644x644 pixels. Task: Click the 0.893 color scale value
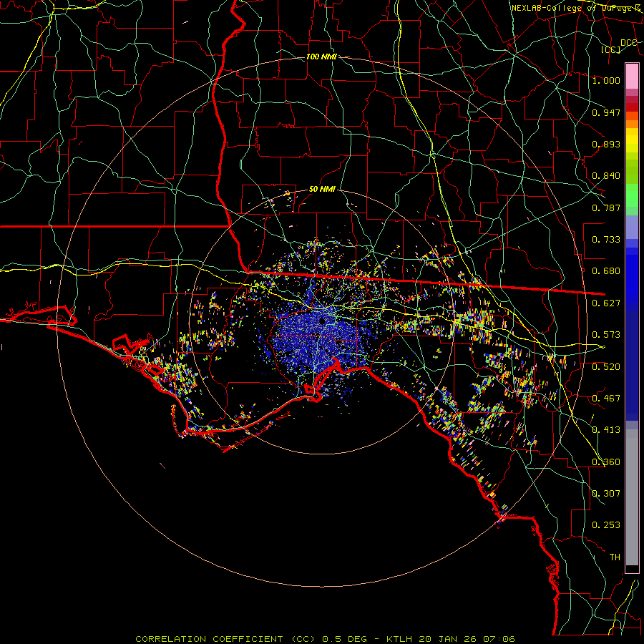coord(606,144)
